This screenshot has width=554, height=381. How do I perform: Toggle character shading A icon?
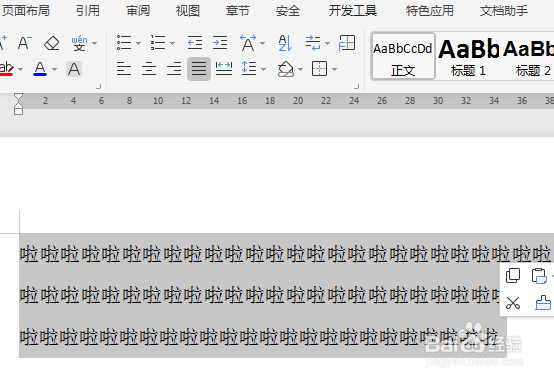74,69
